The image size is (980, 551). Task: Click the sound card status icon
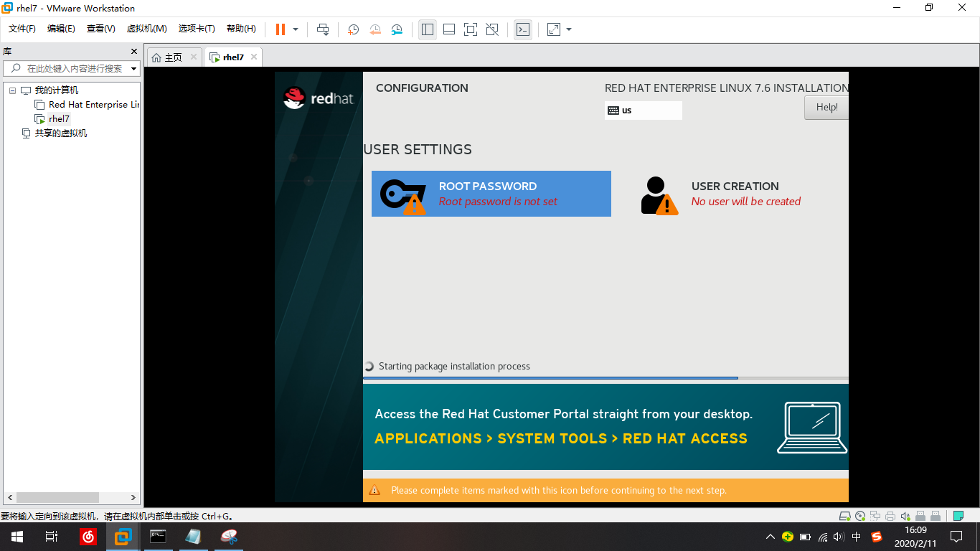905,516
